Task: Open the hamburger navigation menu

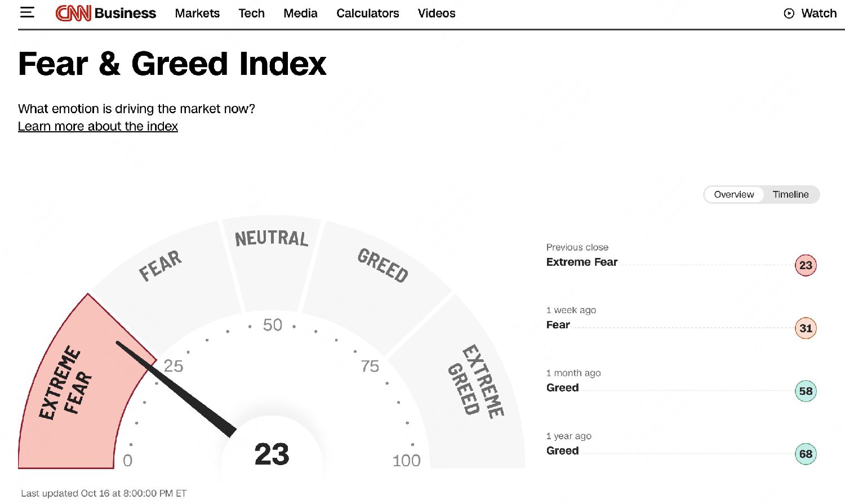Action: (27, 12)
